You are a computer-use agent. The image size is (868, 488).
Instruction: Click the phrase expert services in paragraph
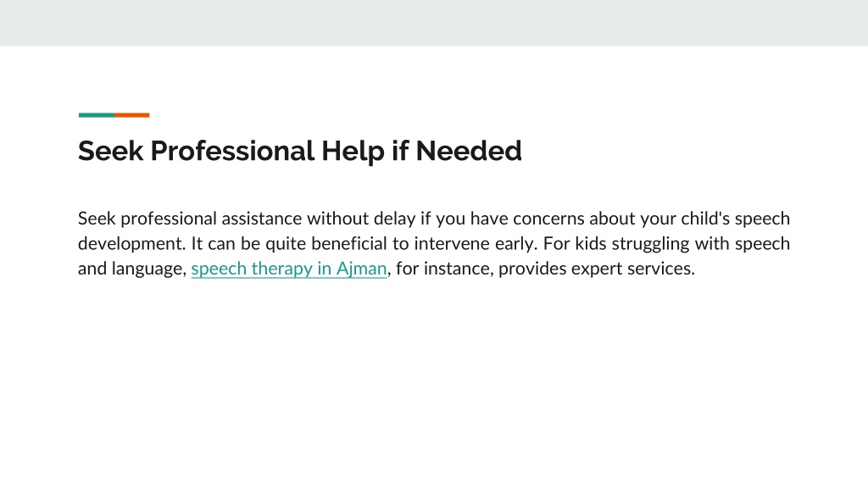(x=632, y=269)
